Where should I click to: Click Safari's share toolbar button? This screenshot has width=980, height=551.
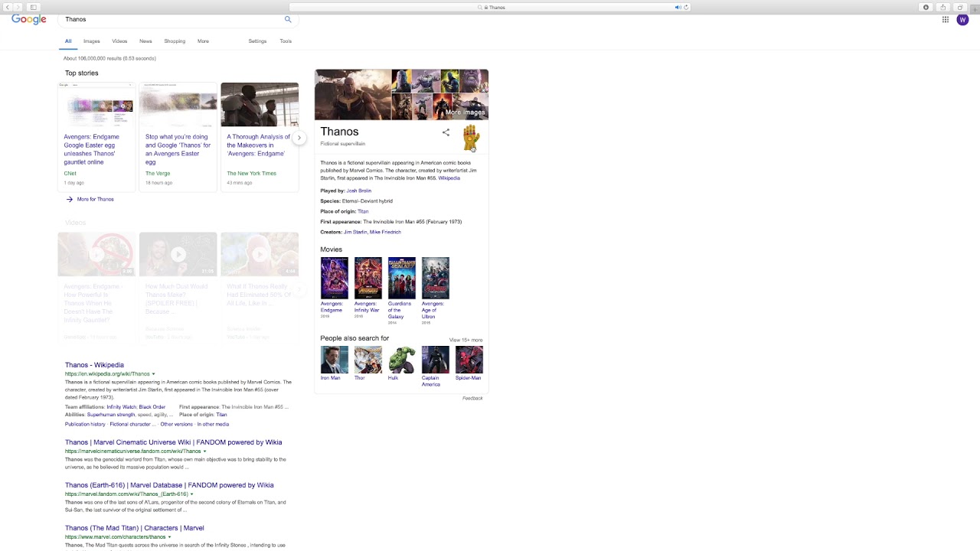[x=943, y=7]
